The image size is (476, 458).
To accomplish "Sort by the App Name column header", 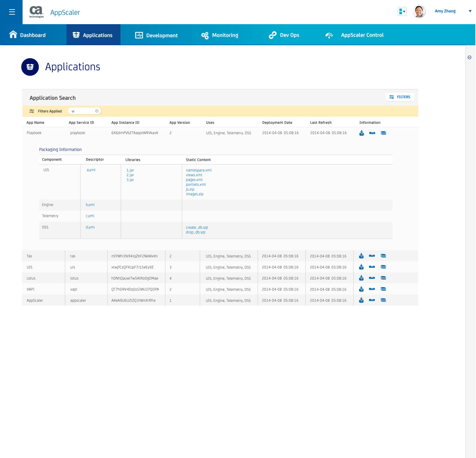I will coord(35,122).
